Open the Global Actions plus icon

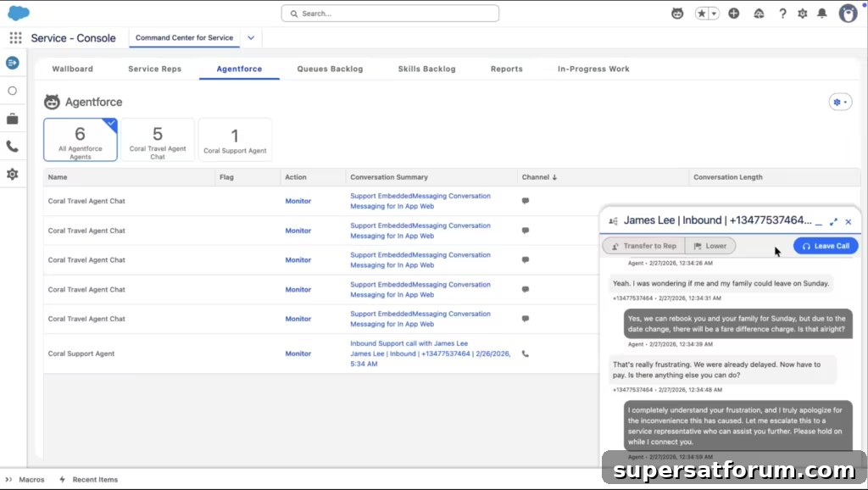click(x=733, y=14)
